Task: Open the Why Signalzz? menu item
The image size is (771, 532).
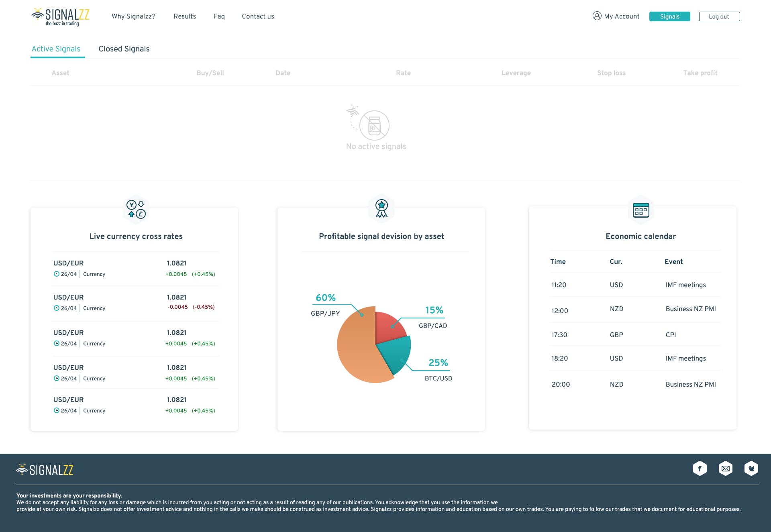Action: tap(133, 16)
